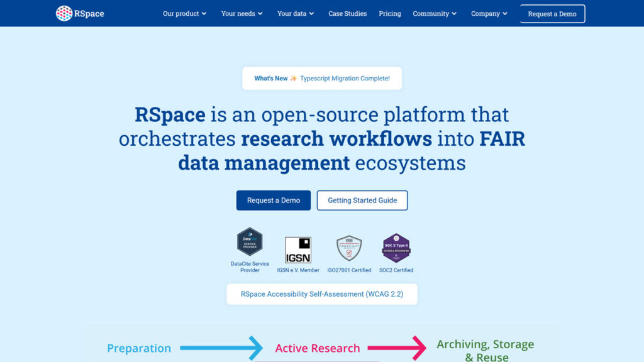
Task: Expand the Our product dropdown
Action: pos(184,13)
